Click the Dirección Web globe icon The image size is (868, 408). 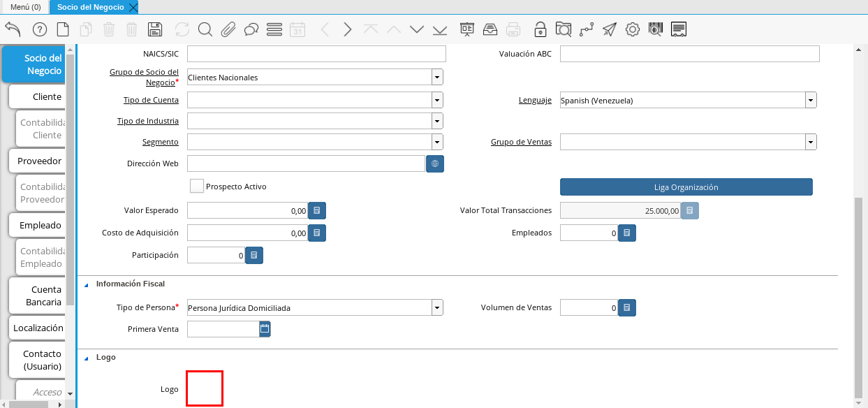pyautogui.click(x=435, y=163)
